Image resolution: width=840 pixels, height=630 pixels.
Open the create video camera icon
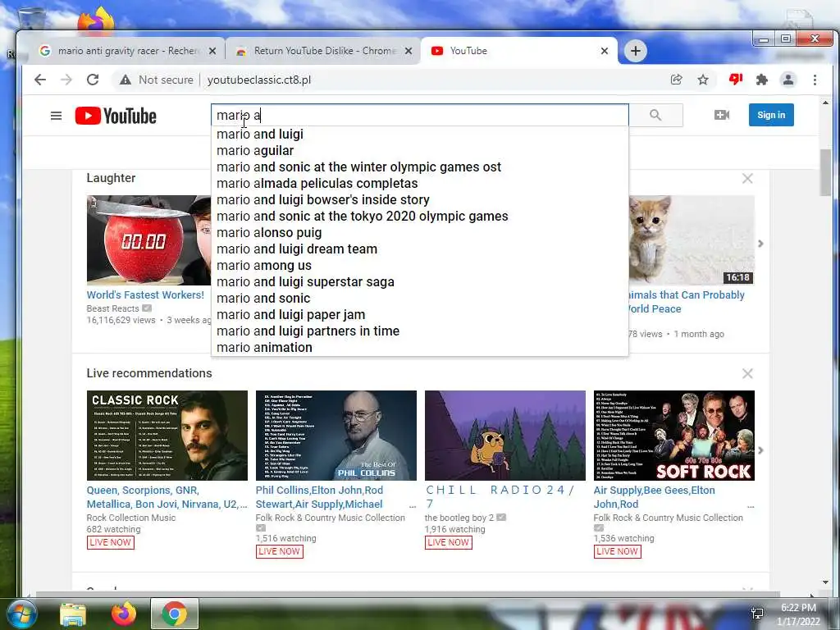pyautogui.click(x=722, y=115)
